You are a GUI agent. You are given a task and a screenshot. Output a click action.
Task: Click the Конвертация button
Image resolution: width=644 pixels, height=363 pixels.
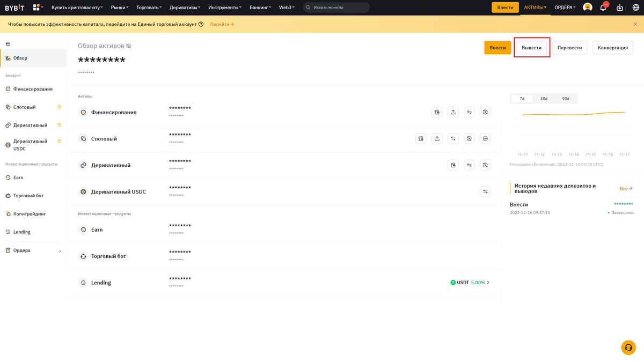[613, 48]
